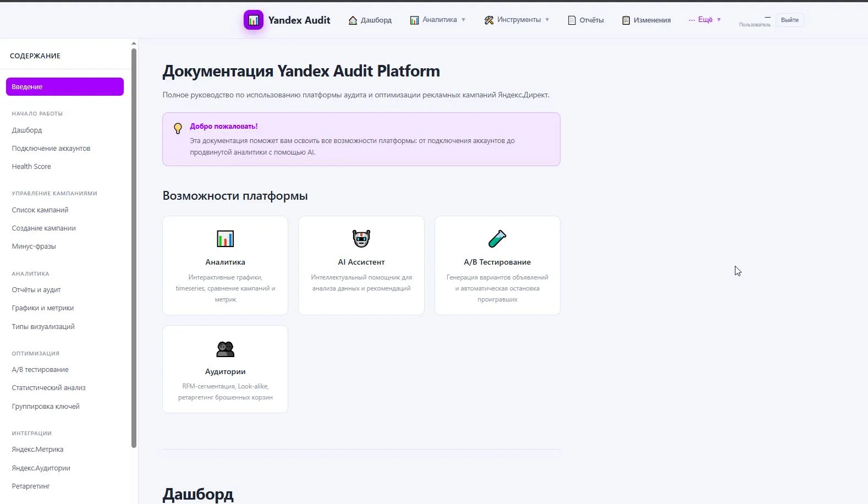Viewport: 868px width, 504px height.
Task: Open Health Score sidebar link
Action: (31, 167)
